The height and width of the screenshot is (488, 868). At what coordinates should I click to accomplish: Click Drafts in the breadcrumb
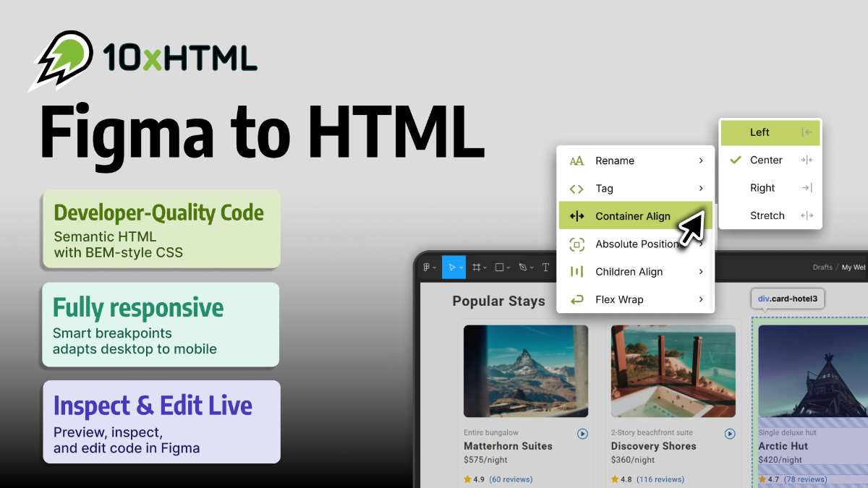[822, 267]
